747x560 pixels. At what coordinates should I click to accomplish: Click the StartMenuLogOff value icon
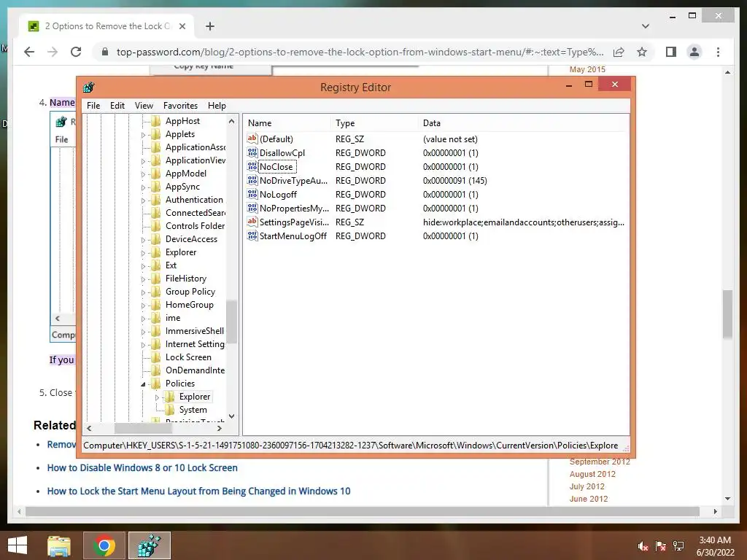[x=252, y=236]
